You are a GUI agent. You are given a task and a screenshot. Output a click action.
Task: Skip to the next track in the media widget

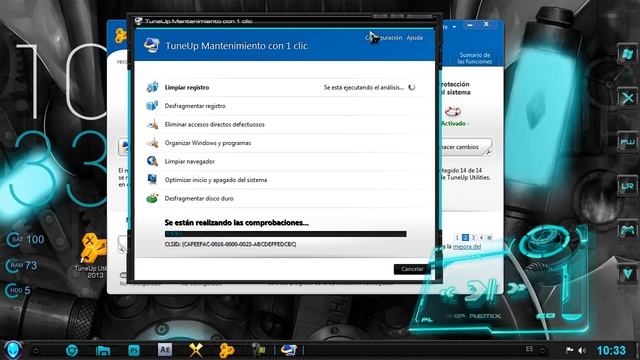[516, 289]
